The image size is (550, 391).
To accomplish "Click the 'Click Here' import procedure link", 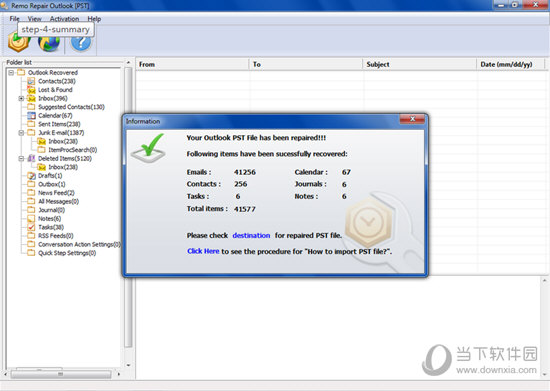I will coord(203,251).
